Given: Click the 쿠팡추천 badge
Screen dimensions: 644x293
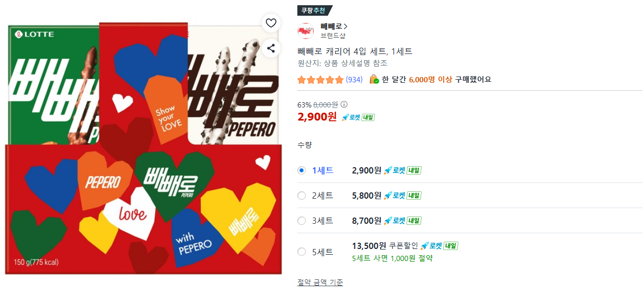Looking at the screenshot, I should pyautogui.click(x=314, y=10).
